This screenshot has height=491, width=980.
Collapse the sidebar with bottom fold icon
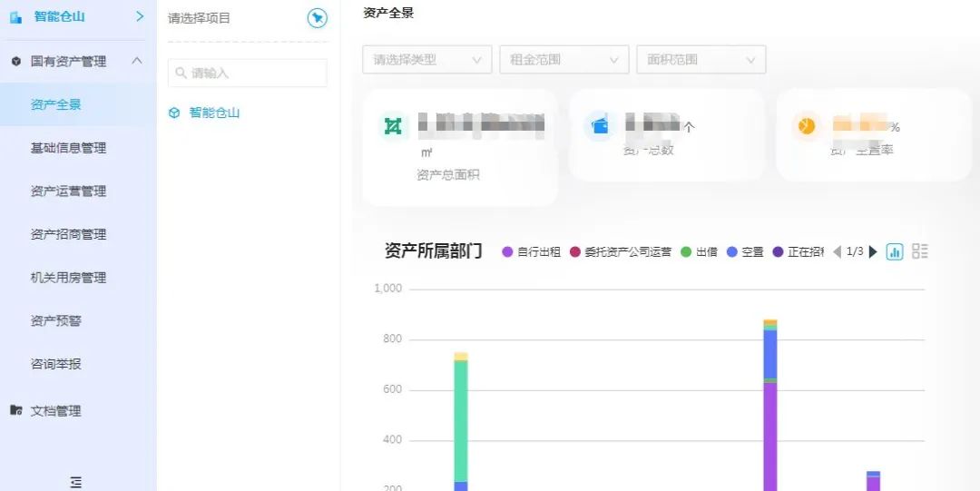[x=75, y=482]
